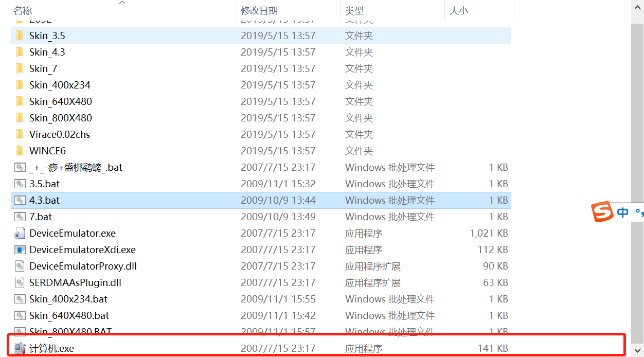Select the DeviceEmulator.exe application icon
This screenshot has height=357, width=644.
tap(20, 233)
